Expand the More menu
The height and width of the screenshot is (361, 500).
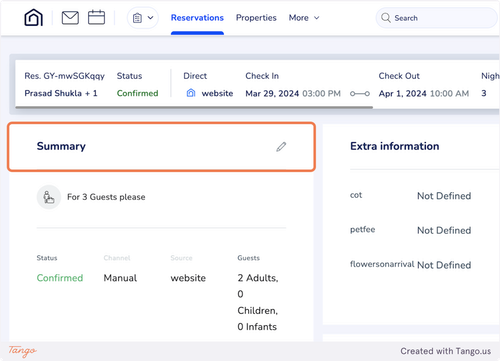coord(304,18)
